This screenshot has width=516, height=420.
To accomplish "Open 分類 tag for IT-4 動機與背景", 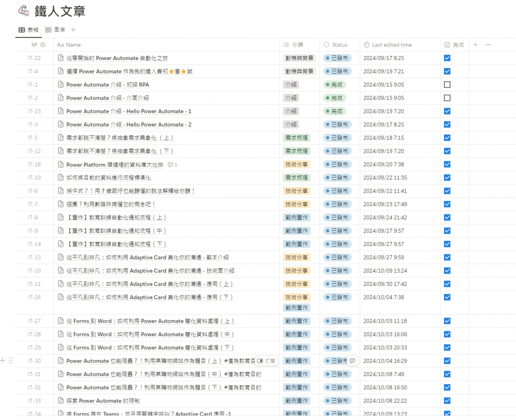I will click(299, 71).
